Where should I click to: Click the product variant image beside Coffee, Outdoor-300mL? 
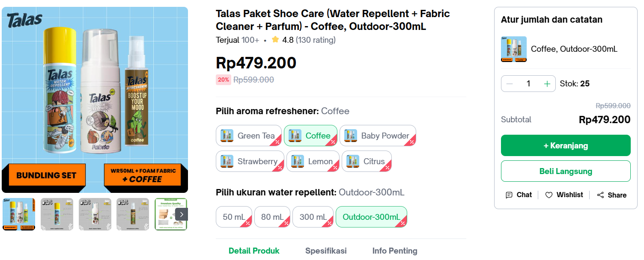[513, 49]
